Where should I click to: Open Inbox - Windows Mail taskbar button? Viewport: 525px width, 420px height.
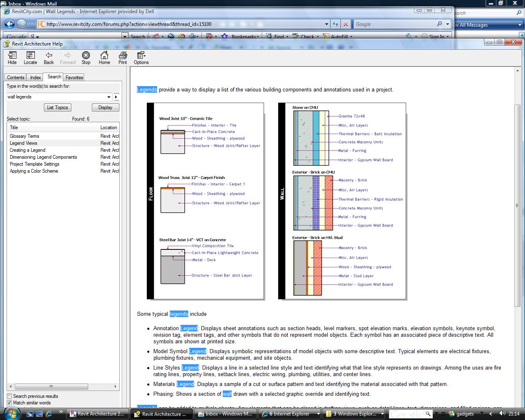[225, 414]
